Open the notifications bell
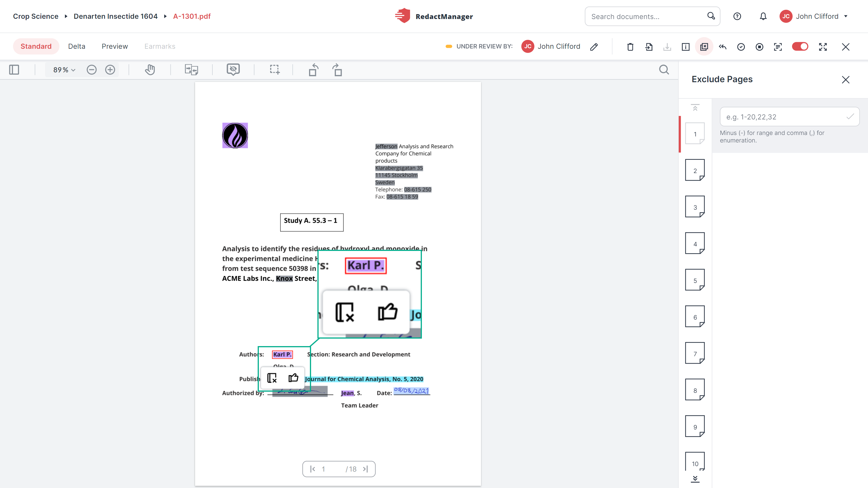The height and width of the screenshot is (488, 868). (763, 16)
